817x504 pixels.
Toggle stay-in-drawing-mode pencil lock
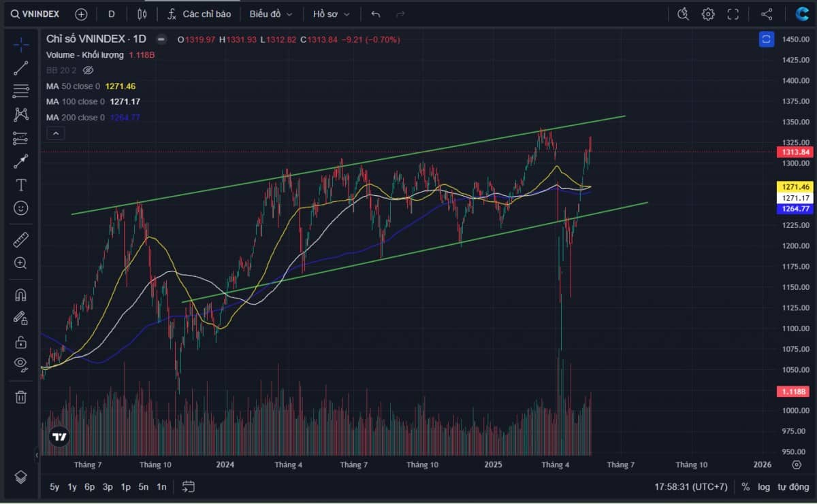tap(21, 318)
